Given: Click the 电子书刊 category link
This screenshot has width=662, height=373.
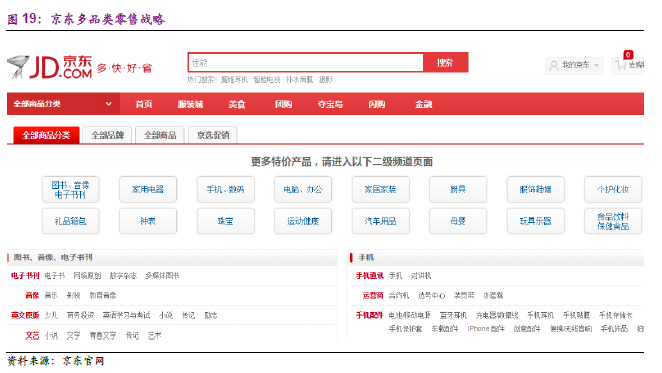Looking at the screenshot, I should click(25, 276).
